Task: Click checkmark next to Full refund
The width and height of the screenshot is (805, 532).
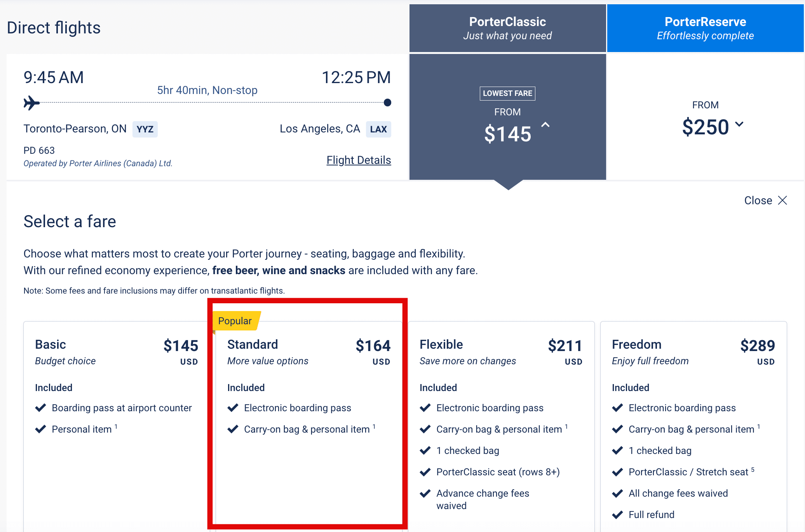Action: 617,515
